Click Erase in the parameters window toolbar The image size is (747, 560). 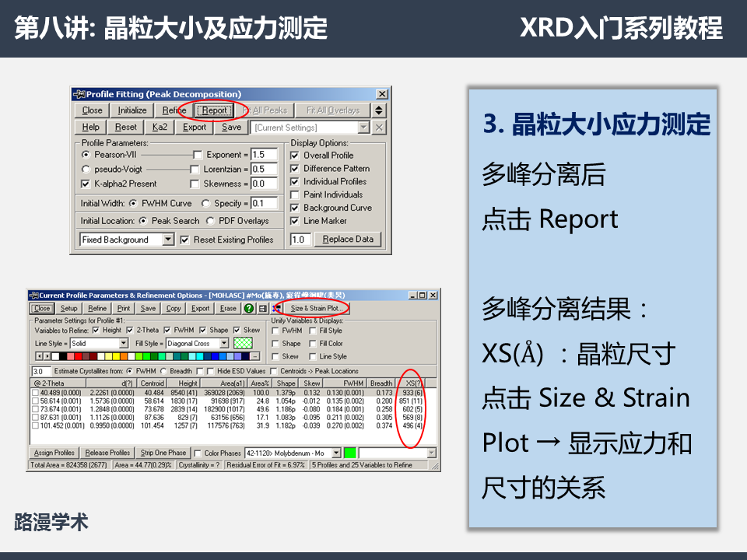(228, 308)
